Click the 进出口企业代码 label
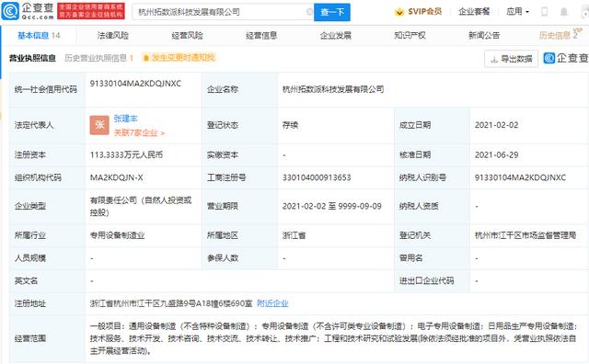 tap(427, 280)
